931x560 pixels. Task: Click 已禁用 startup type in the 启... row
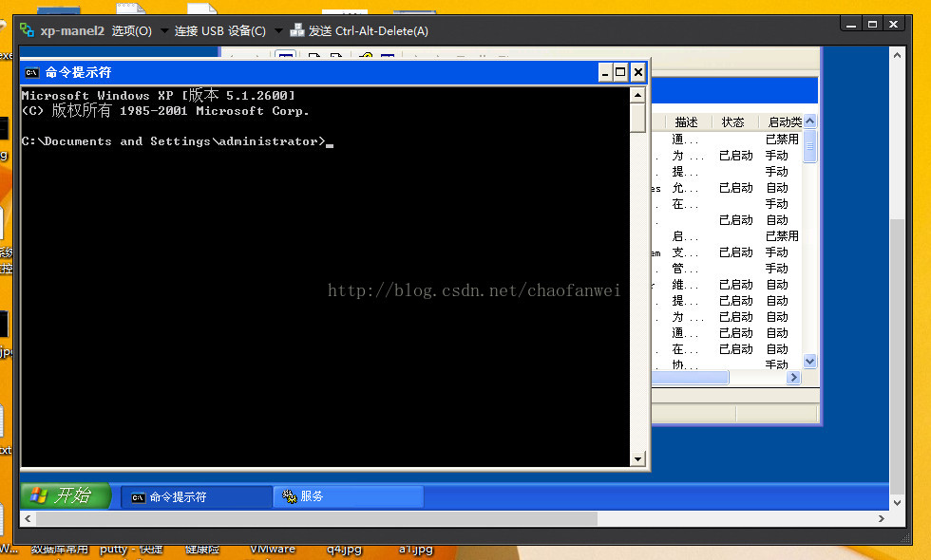[782, 236]
